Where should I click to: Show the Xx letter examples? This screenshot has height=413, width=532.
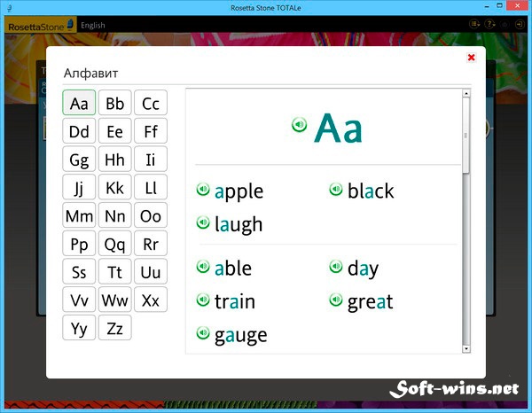151,300
